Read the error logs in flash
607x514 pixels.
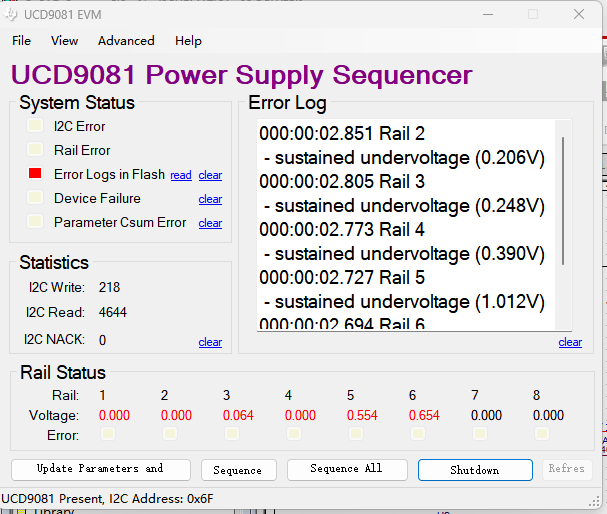(x=181, y=175)
